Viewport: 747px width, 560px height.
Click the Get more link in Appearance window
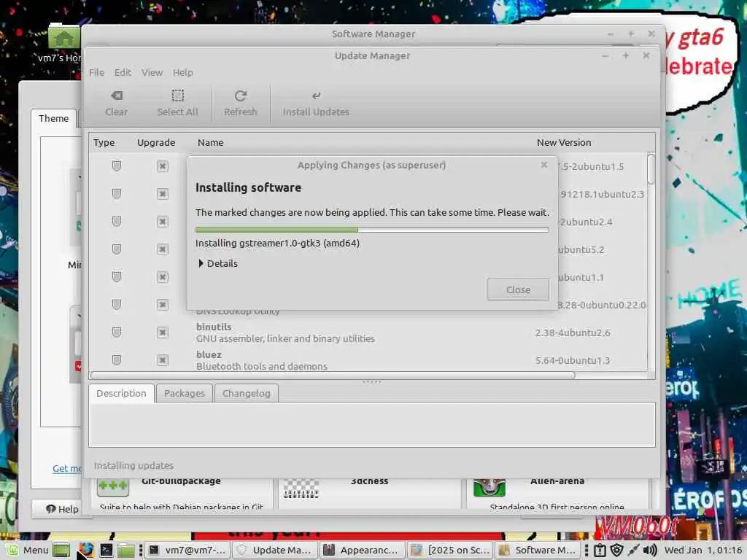click(x=66, y=469)
